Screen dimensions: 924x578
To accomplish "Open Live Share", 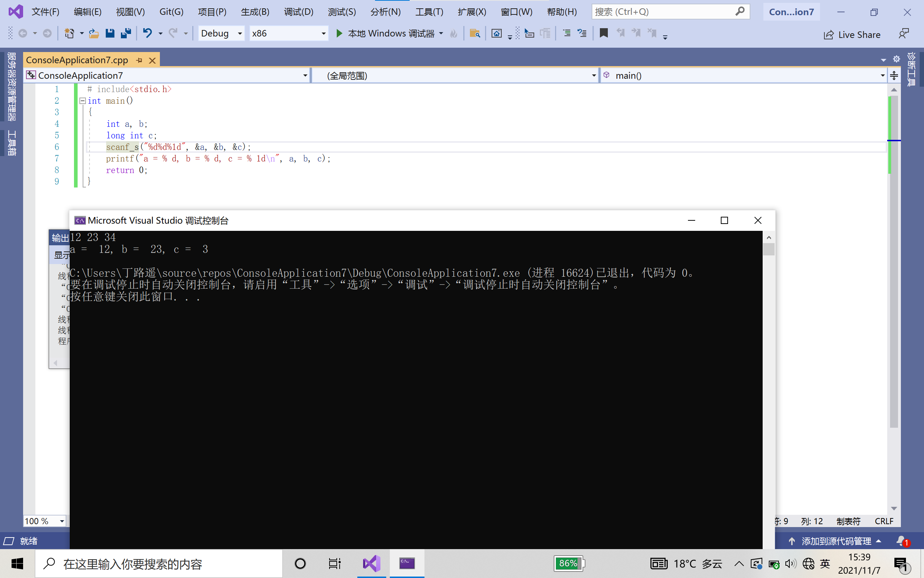I will pos(852,35).
